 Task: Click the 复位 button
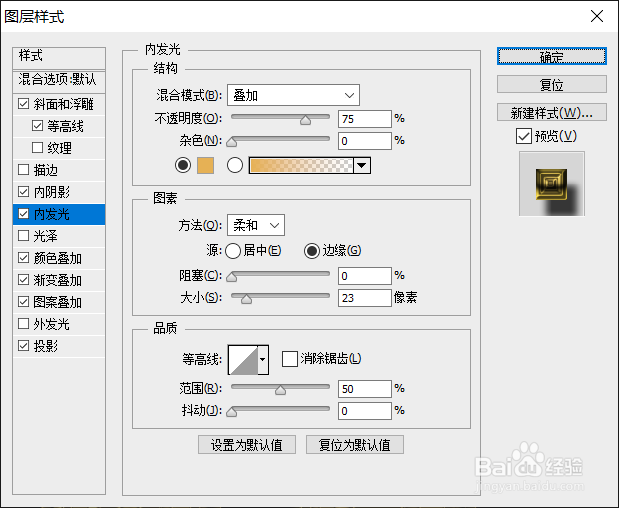551,84
